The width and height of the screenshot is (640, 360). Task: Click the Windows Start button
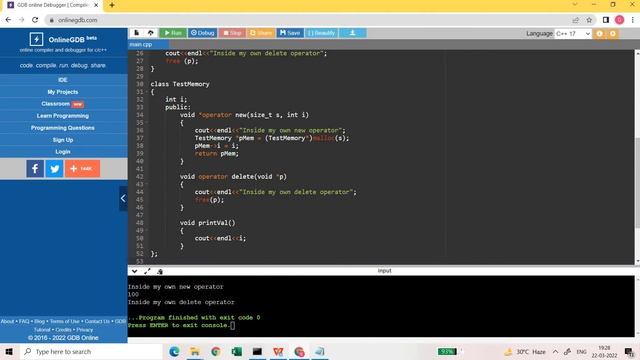coord(9,351)
